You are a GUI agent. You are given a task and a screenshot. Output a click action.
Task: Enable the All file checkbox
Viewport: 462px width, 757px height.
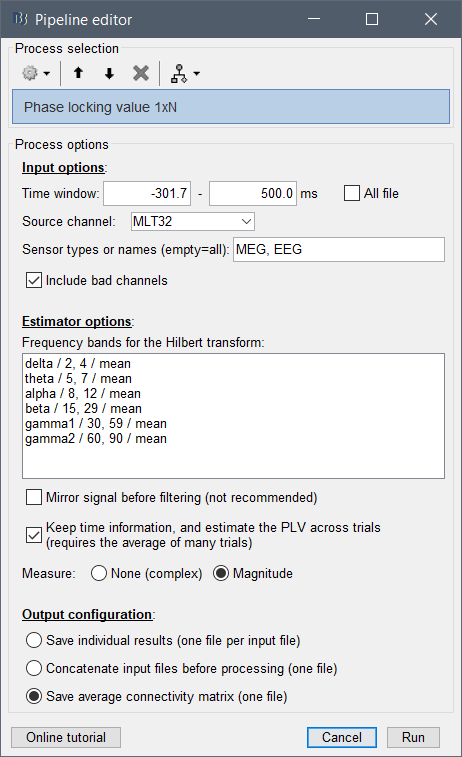(352, 194)
